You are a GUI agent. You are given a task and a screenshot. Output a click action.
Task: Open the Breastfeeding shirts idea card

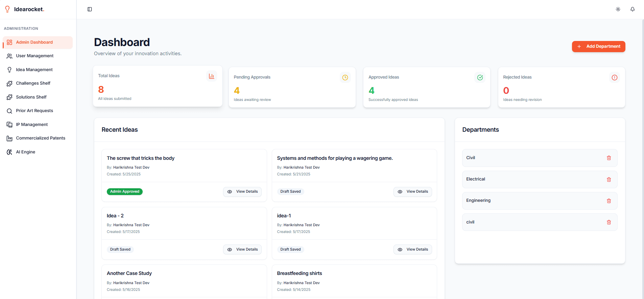(x=299, y=273)
